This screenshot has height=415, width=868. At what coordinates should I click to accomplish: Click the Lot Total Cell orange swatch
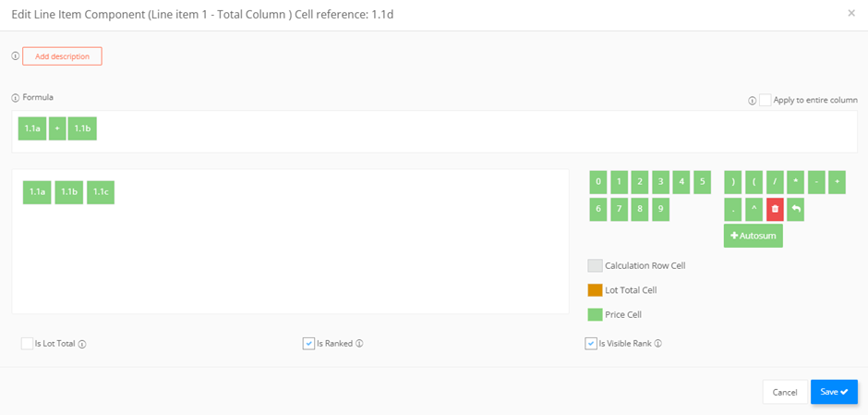595,290
